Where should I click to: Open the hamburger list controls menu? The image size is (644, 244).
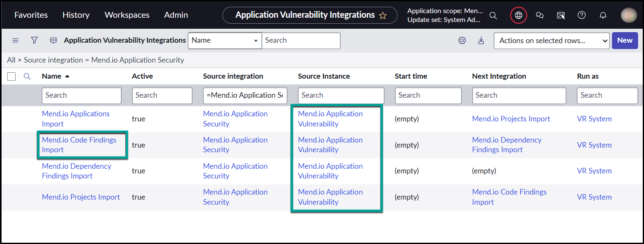coord(16,40)
